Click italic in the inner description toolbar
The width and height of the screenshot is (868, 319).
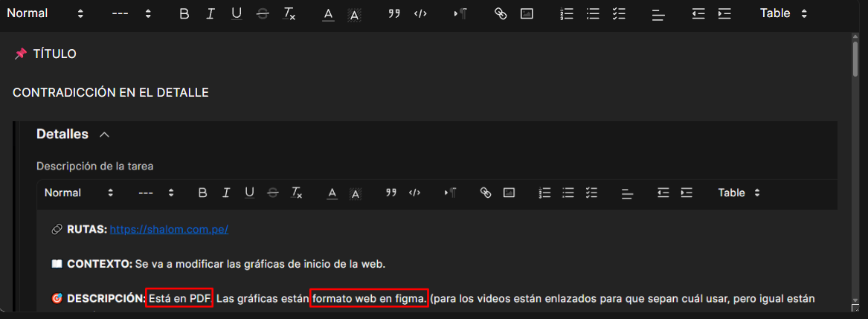point(225,193)
